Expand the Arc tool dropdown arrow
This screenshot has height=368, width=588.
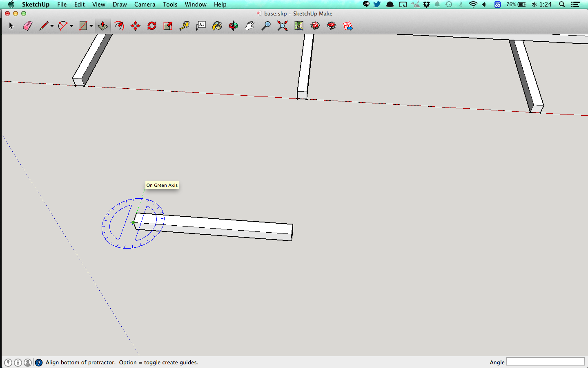coord(71,26)
